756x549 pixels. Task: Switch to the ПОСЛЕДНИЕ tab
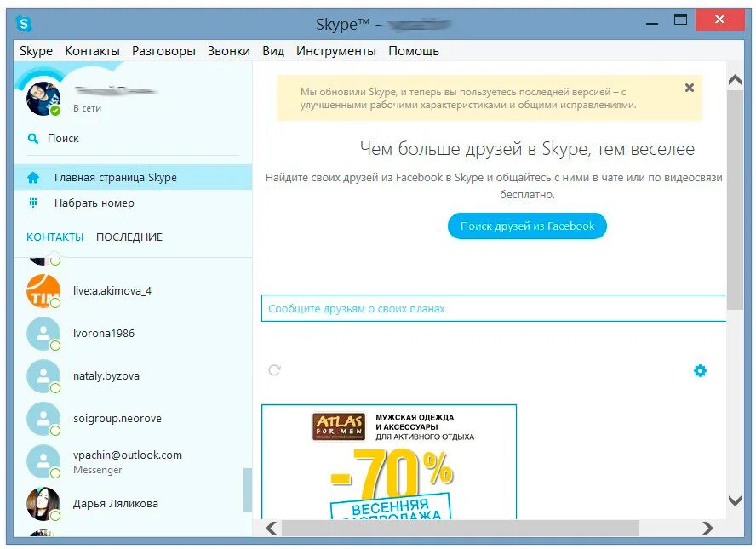129,237
